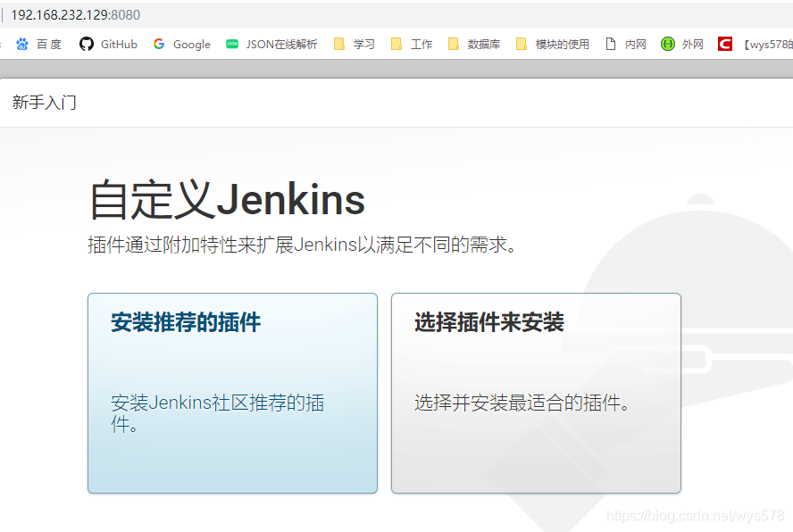Image resolution: width=793 pixels, height=532 pixels.
Task: Click the 内网 bookmark label
Action: coord(636,45)
